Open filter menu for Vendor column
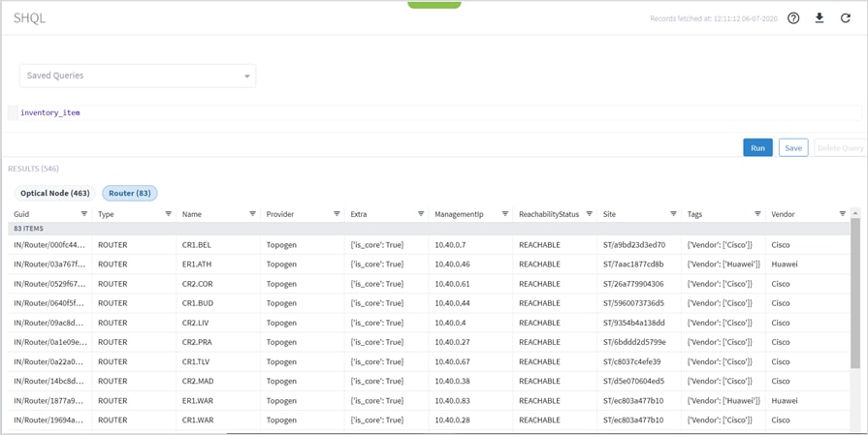 click(x=842, y=214)
